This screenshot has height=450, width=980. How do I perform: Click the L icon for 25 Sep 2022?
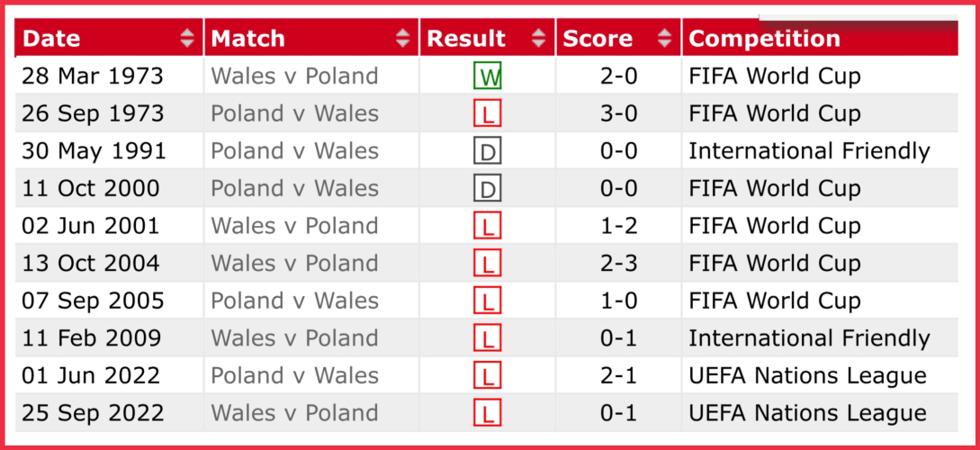(487, 413)
